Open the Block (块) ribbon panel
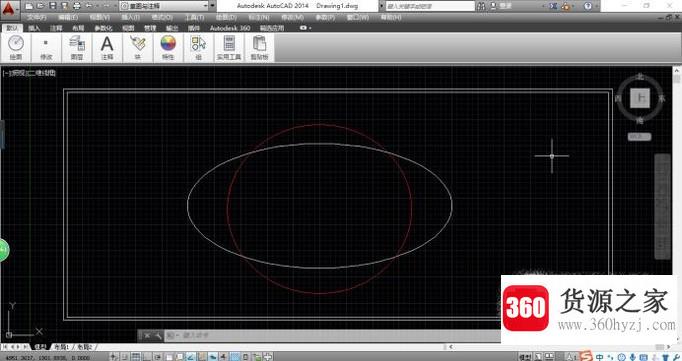682x361 pixels. [x=138, y=48]
